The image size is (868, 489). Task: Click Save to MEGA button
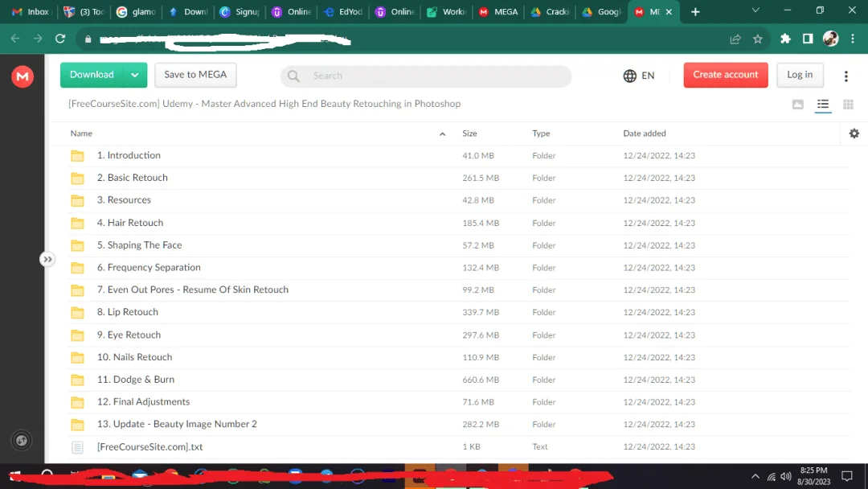coord(195,75)
